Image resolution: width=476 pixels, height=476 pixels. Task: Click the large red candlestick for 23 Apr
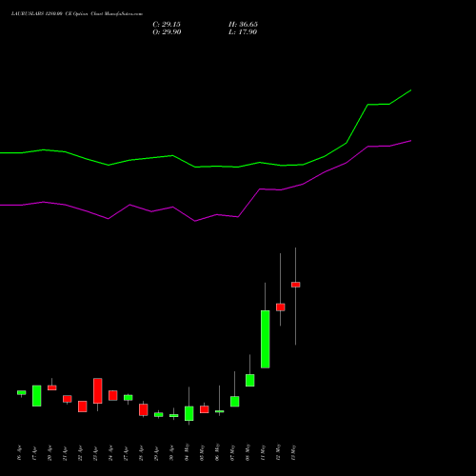98,391
